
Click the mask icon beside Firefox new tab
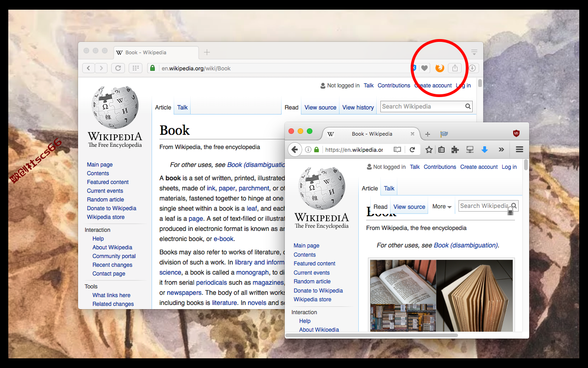pos(444,134)
